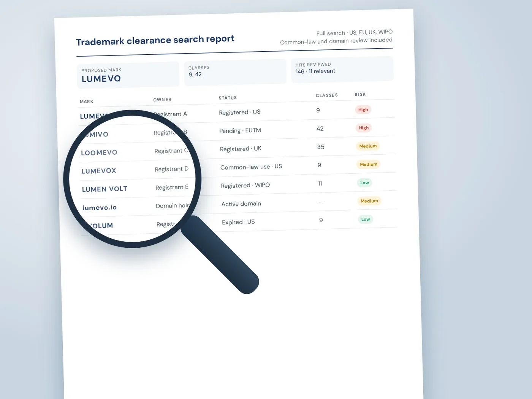Click the "Registered · WIPO" status cell
The height and width of the screenshot is (399, 532).
[x=245, y=185]
